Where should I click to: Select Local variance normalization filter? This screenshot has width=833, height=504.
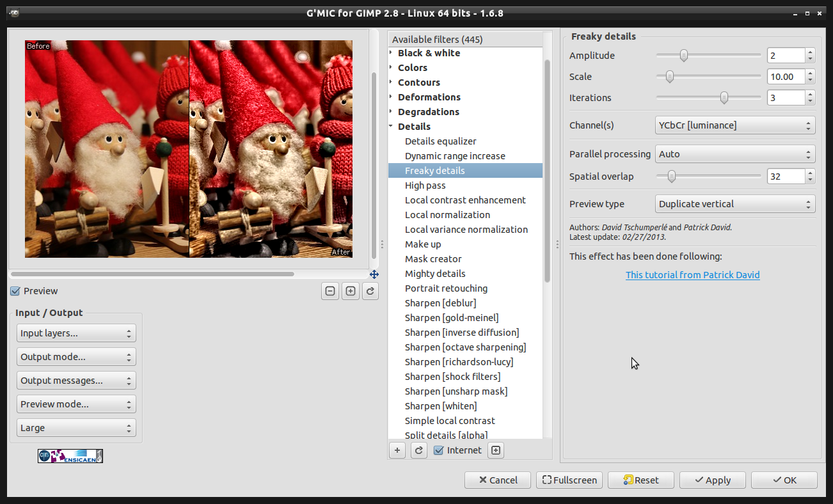[x=465, y=230]
